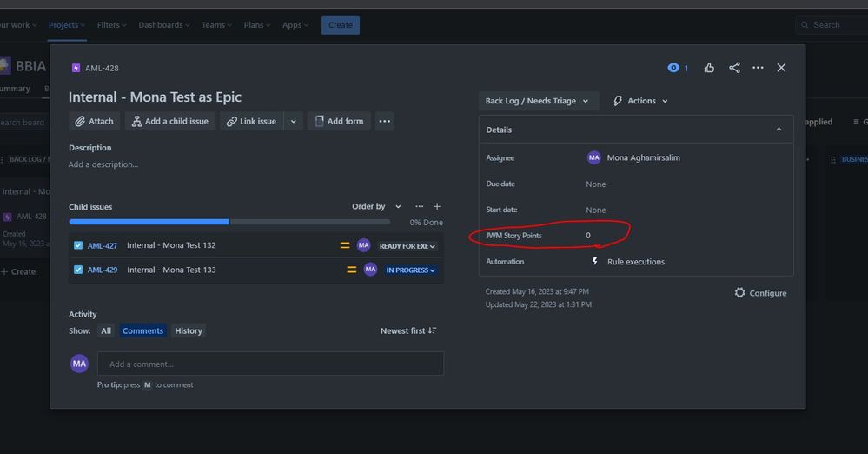This screenshot has width=868, height=454.
Task: Expand the dropdown arrow beside Link issue
Action: pyautogui.click(x=294, y=121)
